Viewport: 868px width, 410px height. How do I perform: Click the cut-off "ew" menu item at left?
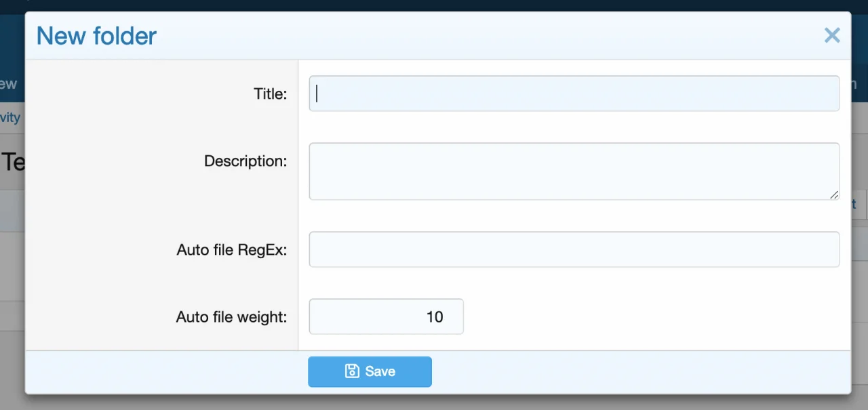8,84
